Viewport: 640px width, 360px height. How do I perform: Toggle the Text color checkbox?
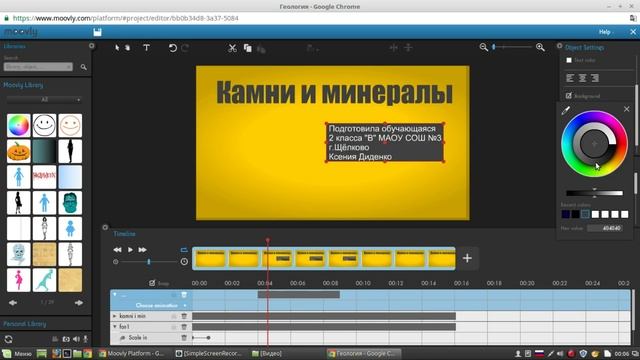569,60
